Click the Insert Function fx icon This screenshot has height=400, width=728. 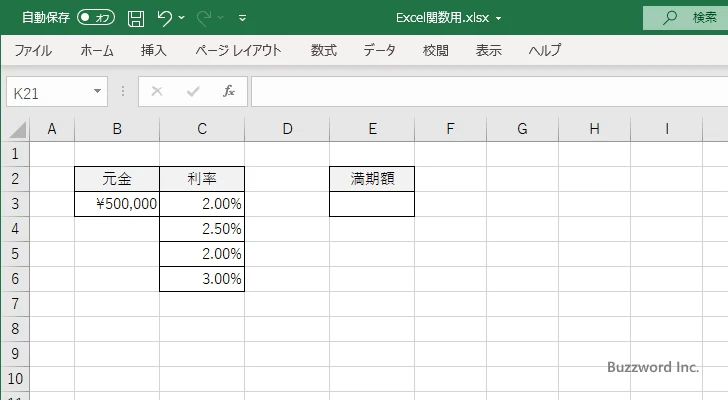229,91
